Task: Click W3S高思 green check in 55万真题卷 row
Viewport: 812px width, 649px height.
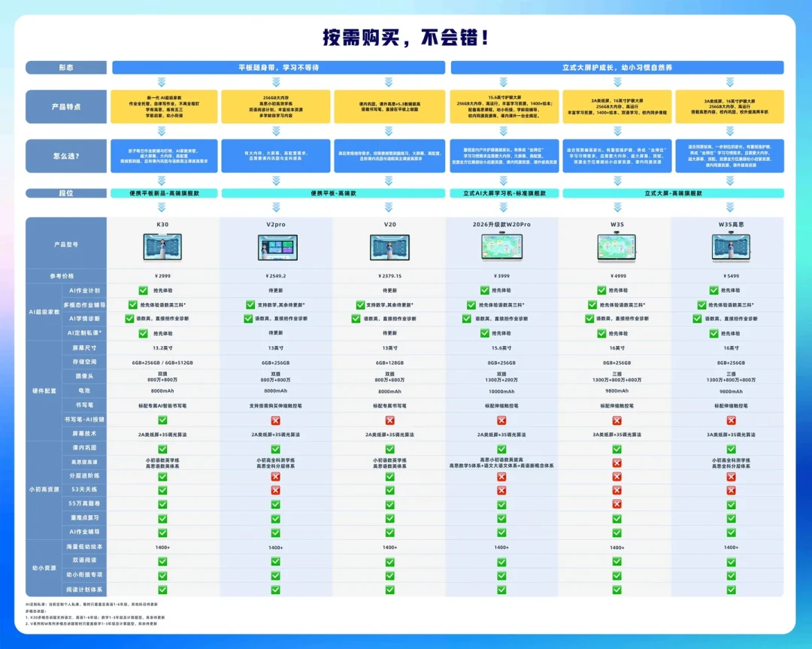Action: 732,505
